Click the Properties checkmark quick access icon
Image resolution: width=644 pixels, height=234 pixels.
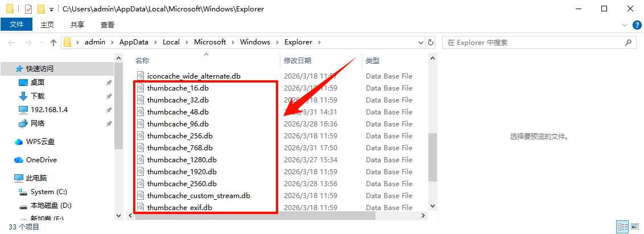28,9
